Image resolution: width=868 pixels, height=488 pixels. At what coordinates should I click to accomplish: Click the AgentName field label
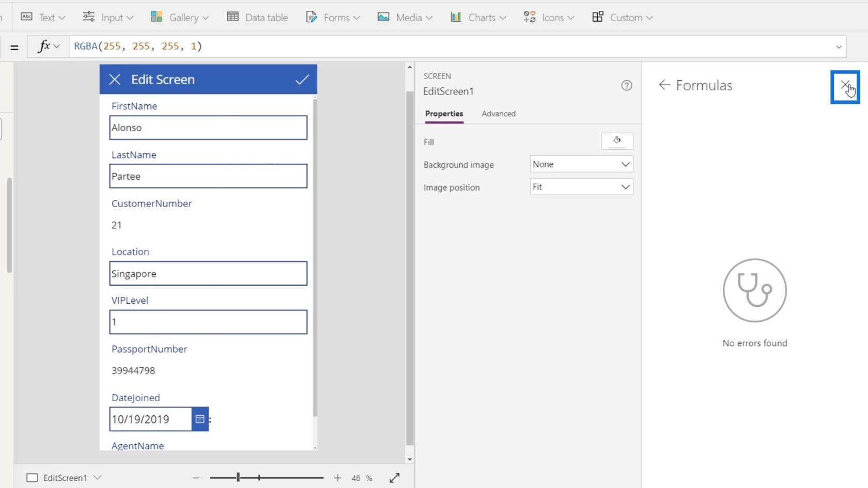(x=137, y=446)
